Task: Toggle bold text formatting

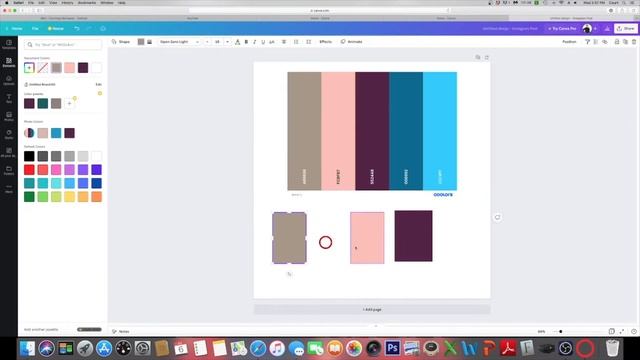Action: click(246, 42)
